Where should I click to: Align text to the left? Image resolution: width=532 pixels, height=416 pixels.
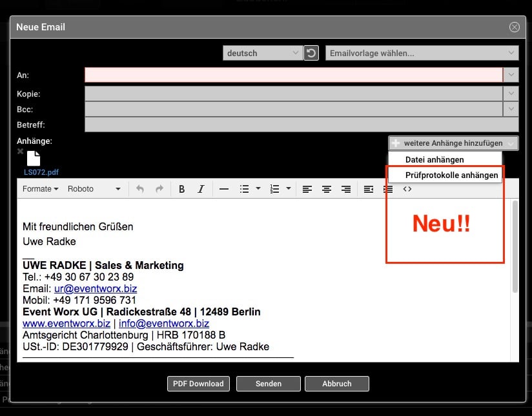[x=307, y=189]
